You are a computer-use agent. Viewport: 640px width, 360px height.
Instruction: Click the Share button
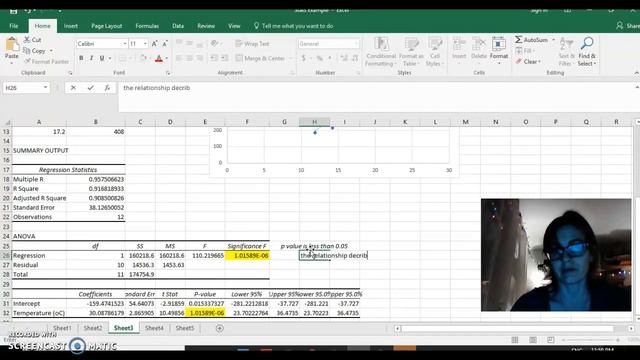(x=628, y=26)
